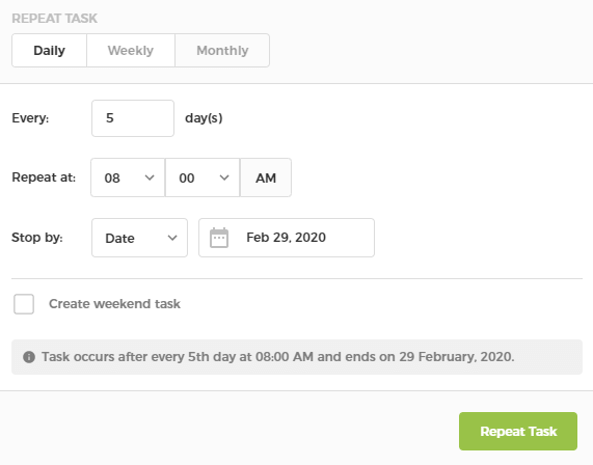Open the minutes dropdown showing 00
593x465 pixels.
(x=202, y=178)
